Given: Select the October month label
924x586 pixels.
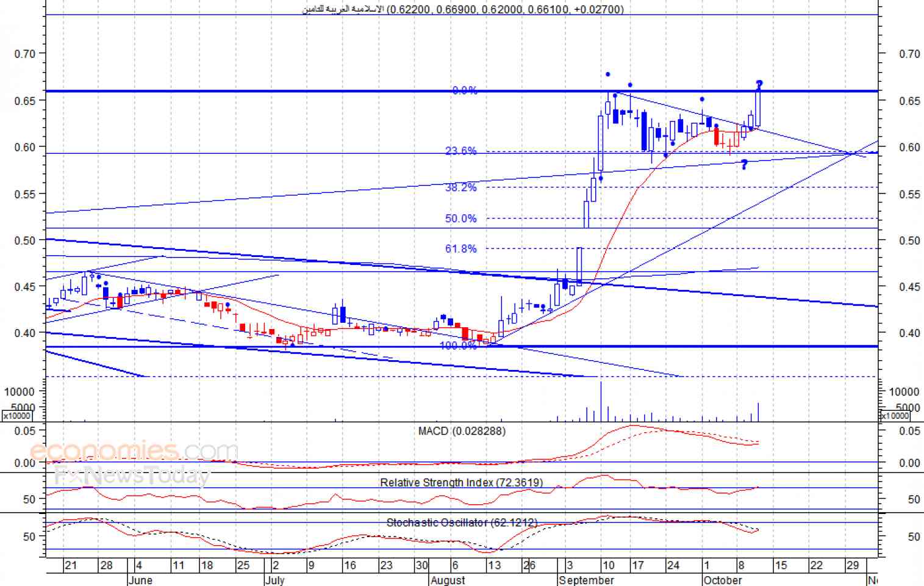Looking at the screenshot, I should [723, 580].
